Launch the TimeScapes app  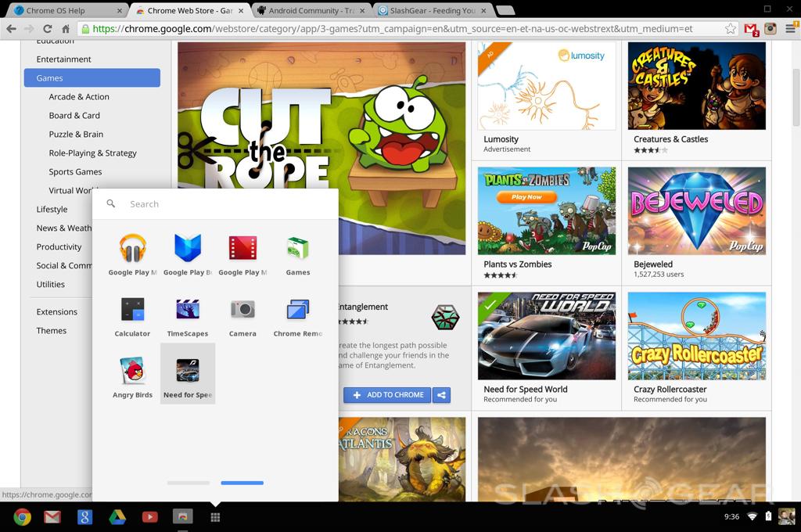pos(188,316)
